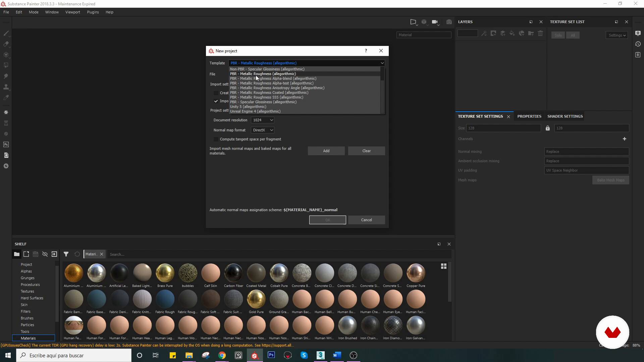This screenshot has height=362, width=644.
Task: Open the Normal map format dropdown
Action: (262, 130)
